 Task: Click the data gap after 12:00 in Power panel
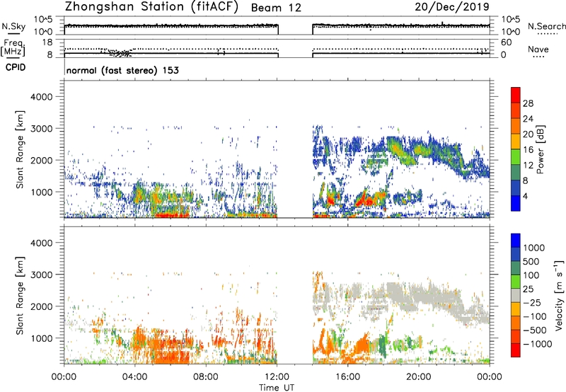[294, 149]
